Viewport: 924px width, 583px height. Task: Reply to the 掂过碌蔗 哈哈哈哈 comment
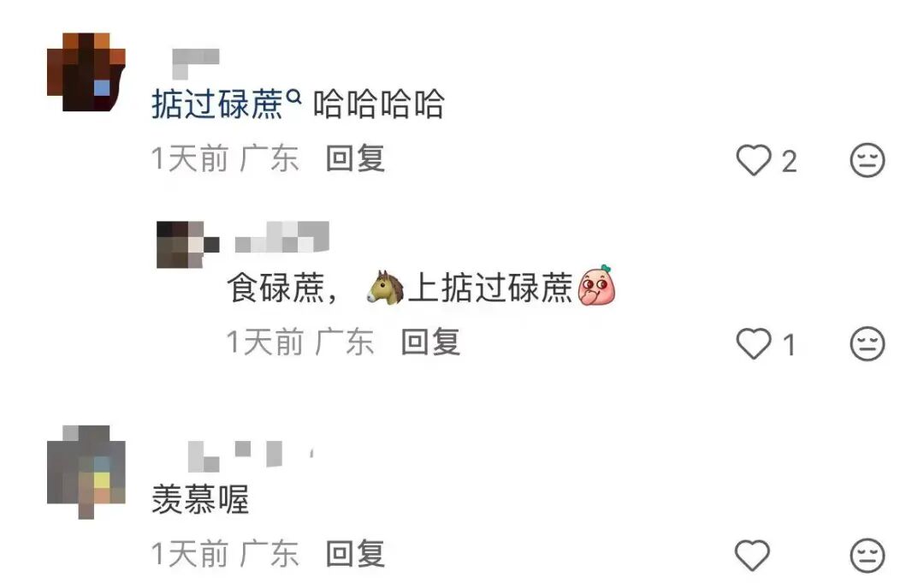pyautogui.click(x=355, y=158)
